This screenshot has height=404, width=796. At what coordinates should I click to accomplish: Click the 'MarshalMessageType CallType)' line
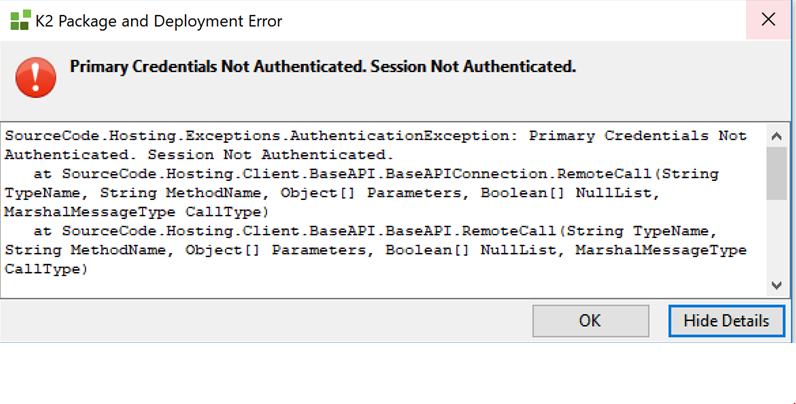137,212
